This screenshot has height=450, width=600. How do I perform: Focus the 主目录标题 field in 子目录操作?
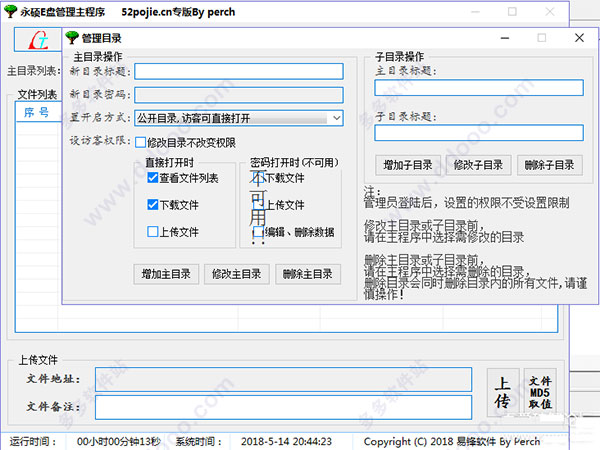point(479,88)
